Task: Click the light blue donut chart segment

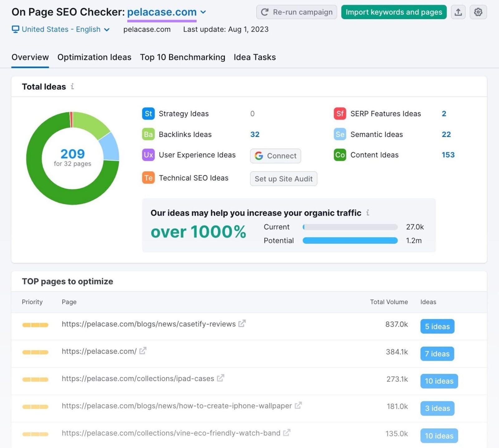Action: tap(110, 147)
